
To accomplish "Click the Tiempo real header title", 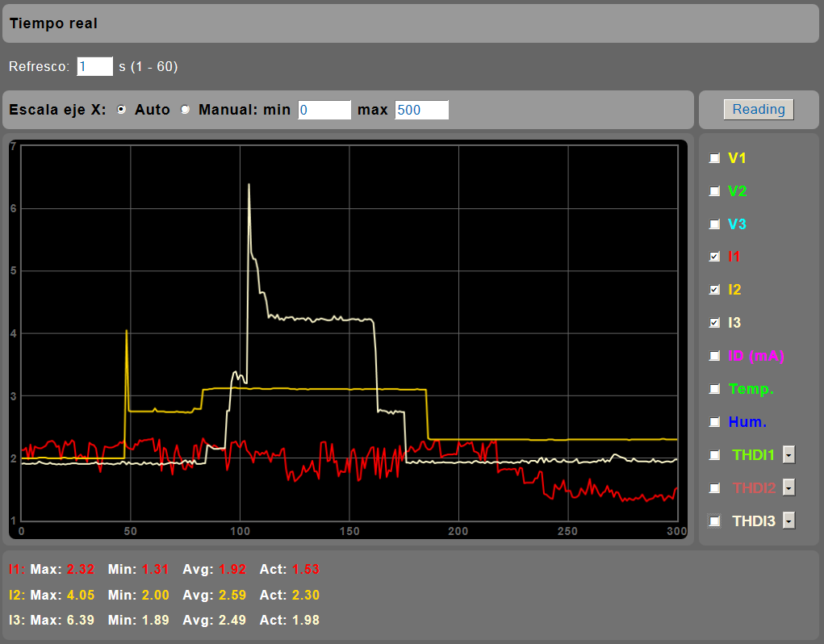I will click(x=53, y=23).
